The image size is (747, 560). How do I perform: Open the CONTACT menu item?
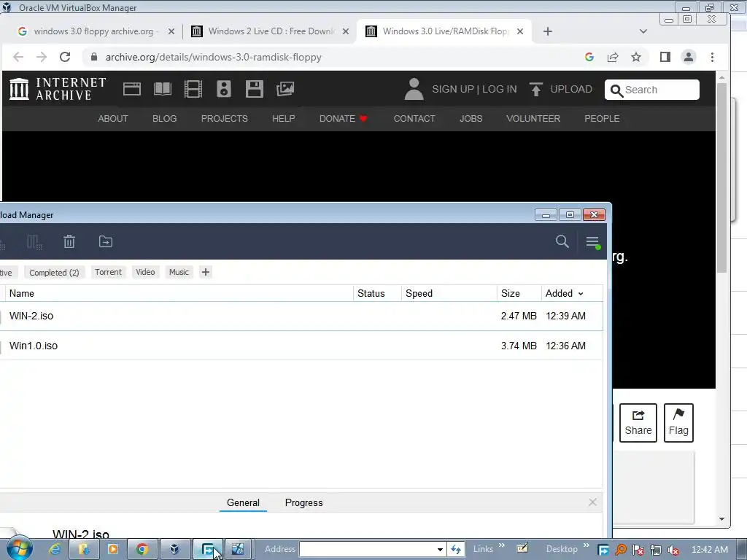click(x=414, y=119)
